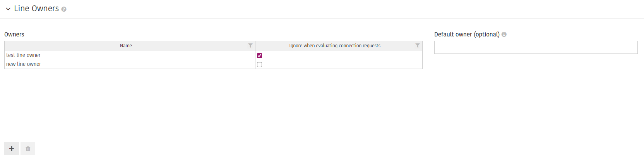Uncheck ignore checkbox for test line owner

click(x=259, y=55)
